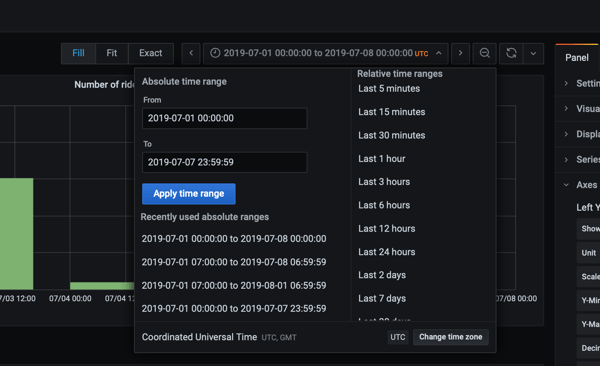
Task: Choose Last 24 hours
Action: (386, 252)
